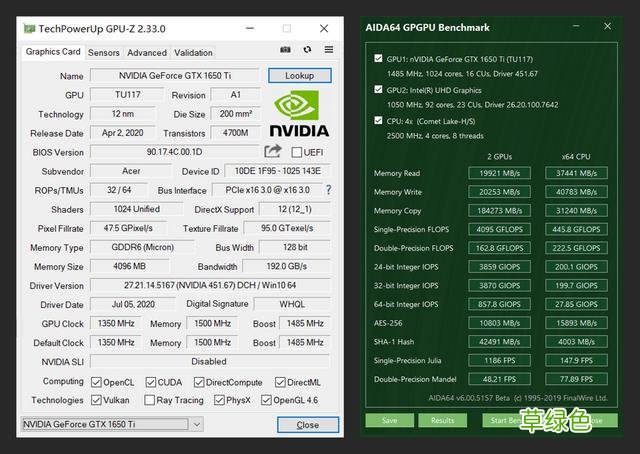Click the Default Clock Boost 1485 MHz field
This screenshot has height=454, width=640.
[305, 342]
